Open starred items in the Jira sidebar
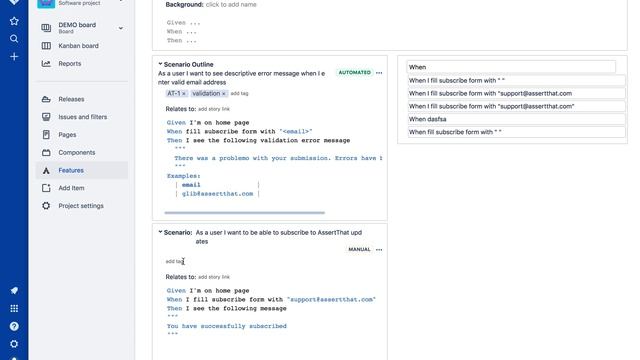 tap(14, 21)
